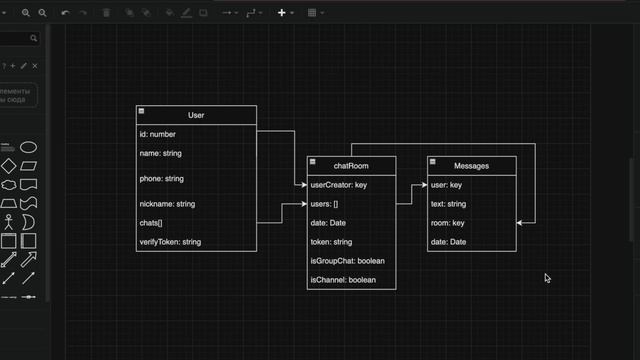Select the 'verifyToken: string' row

click(196, 242)
